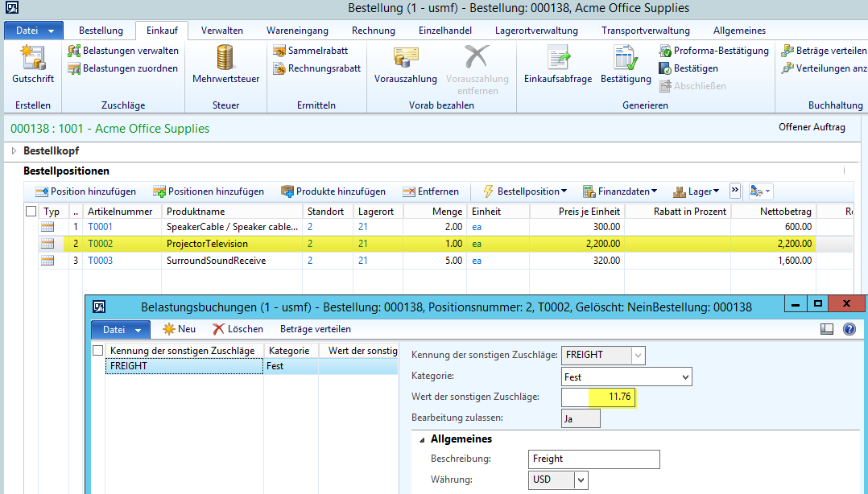This screenshot has width=868, height=494.
Task: Click the Bestätigung ribbon icon
Action: point(626,64)
